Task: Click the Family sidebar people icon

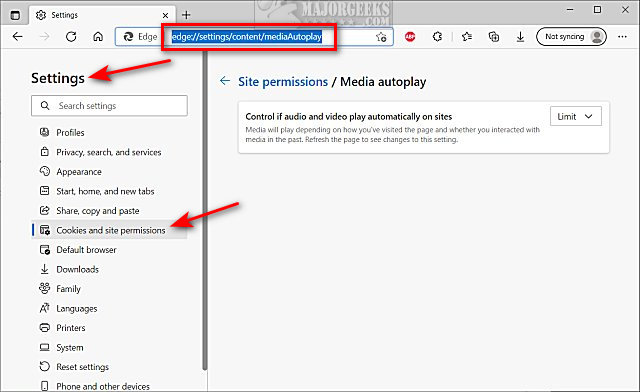Action: pos(44,288)
